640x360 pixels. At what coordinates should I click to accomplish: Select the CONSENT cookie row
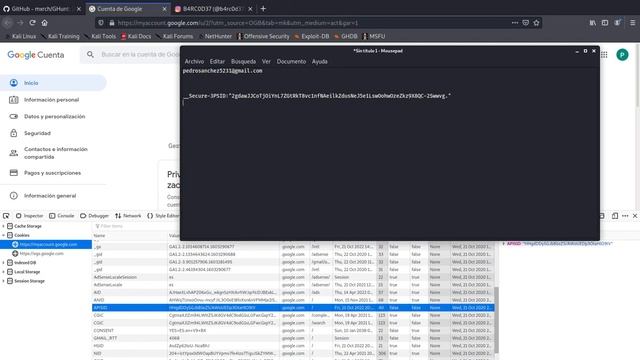coord(293,331)
